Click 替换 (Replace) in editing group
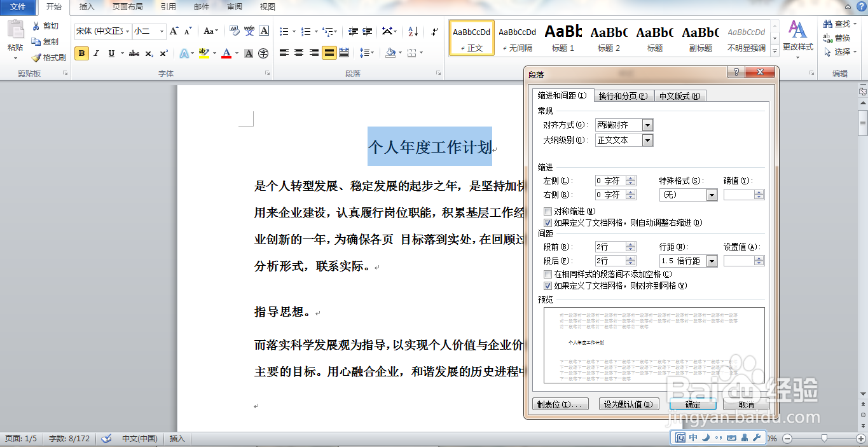The image size is (868, 447). pos(837,38)
